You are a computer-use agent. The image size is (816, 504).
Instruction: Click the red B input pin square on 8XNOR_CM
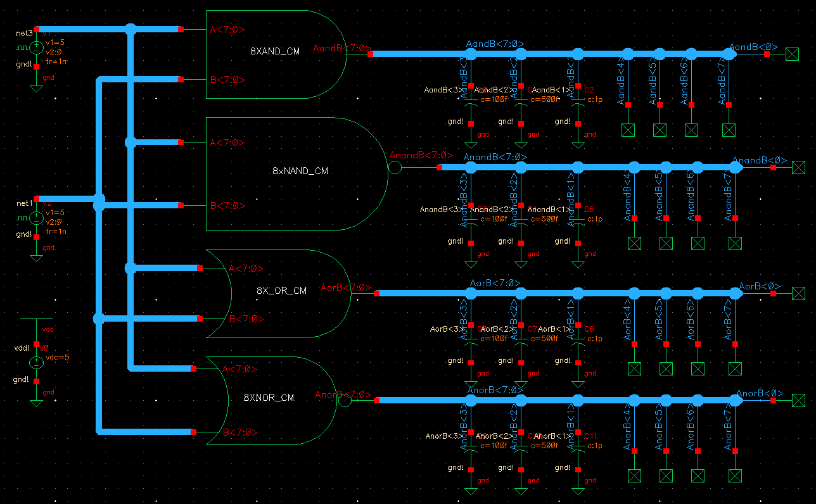194,432
